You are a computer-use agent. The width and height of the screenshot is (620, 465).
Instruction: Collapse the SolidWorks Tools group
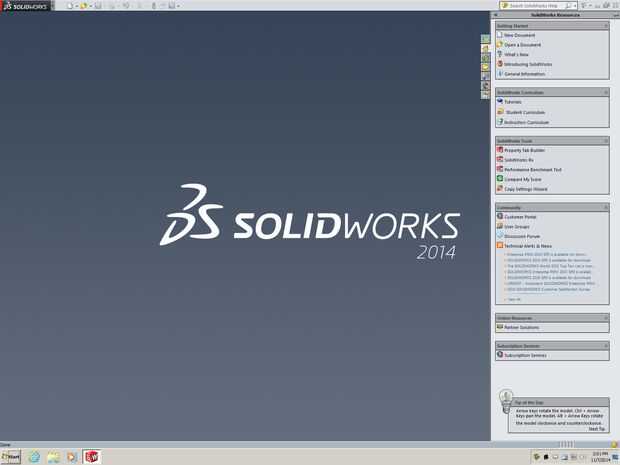pyautogui.click(x=606, y=141)
